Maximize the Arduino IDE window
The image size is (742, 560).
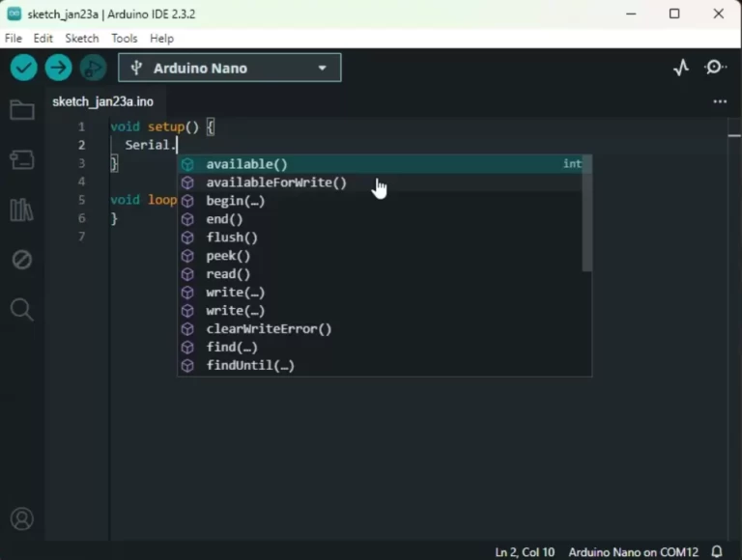click(x=674, y=14)
